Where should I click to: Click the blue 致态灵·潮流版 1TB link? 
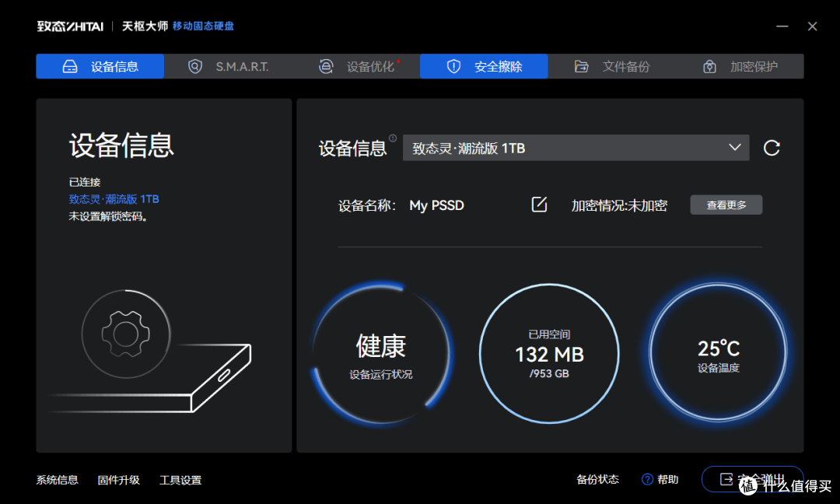coord(114,199)
